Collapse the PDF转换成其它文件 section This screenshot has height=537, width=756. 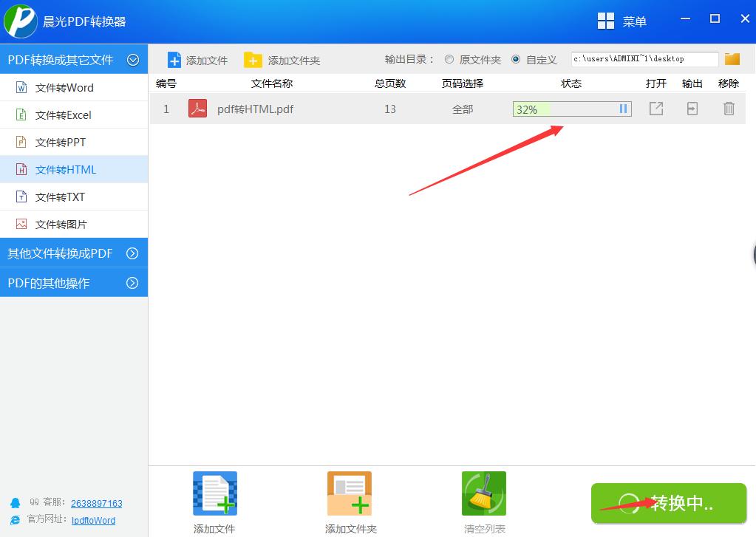tap(134, 59)
